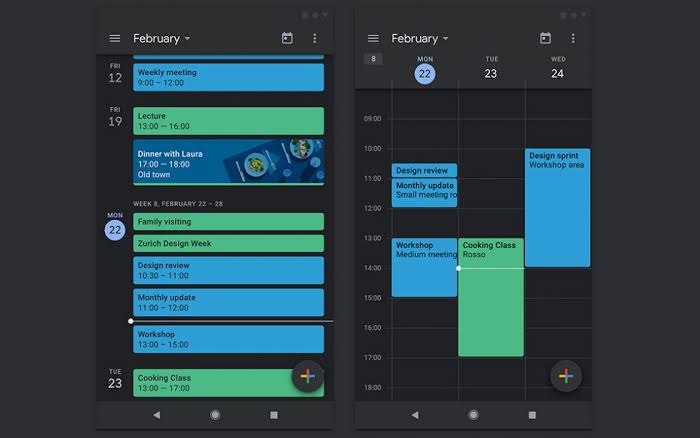Click the current-time marker dot in three-day view
The width and height of the screenshot is (700, 438).
pyautogui.click(x=458, y=268)
